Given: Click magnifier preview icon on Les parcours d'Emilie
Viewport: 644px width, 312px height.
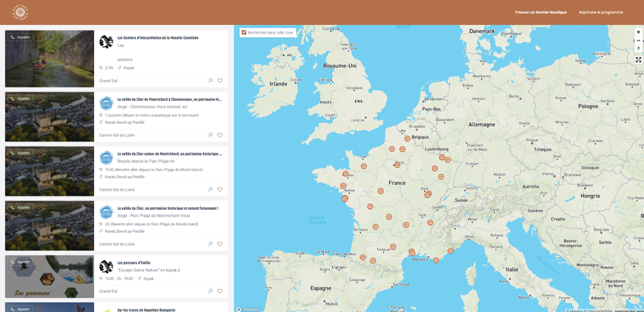Looking at the screenshot, I should click(210, 291).
